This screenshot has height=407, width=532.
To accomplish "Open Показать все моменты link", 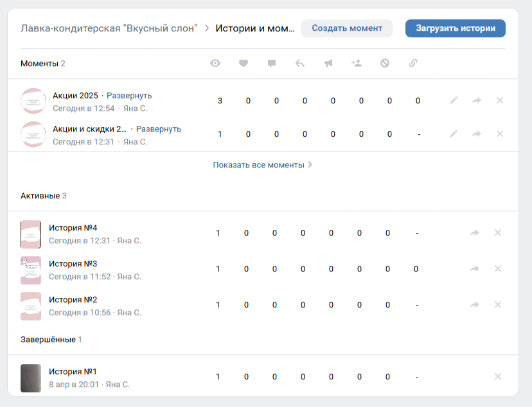I will [x=262, y=165].
